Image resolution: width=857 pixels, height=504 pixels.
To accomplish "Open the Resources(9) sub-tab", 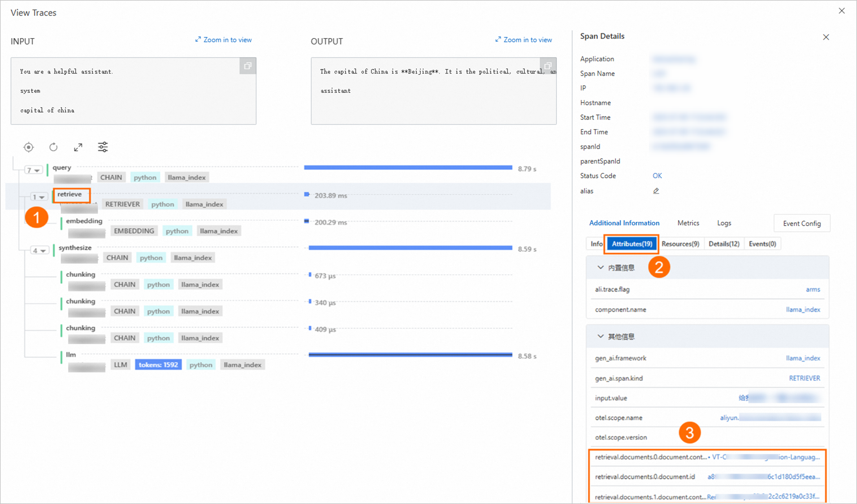I will coord(680,244).
